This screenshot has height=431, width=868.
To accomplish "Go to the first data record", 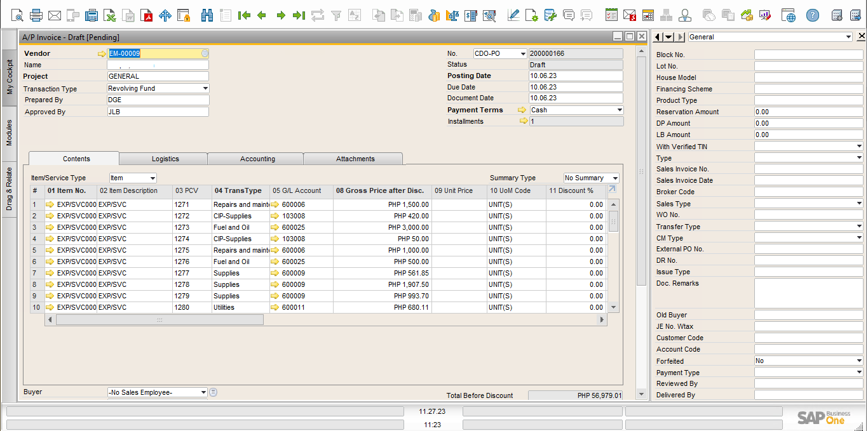I will click(x=244, y=15).
